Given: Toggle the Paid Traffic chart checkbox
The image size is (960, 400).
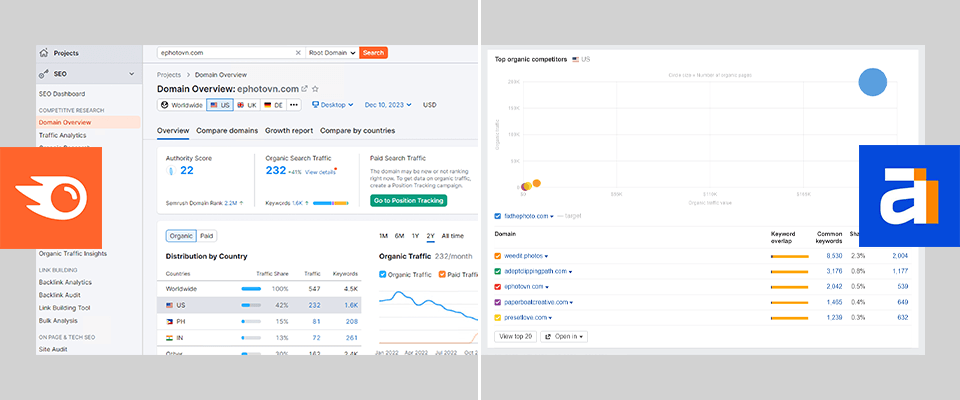Looking at the screenshot, I should click(x=442, y=274).
